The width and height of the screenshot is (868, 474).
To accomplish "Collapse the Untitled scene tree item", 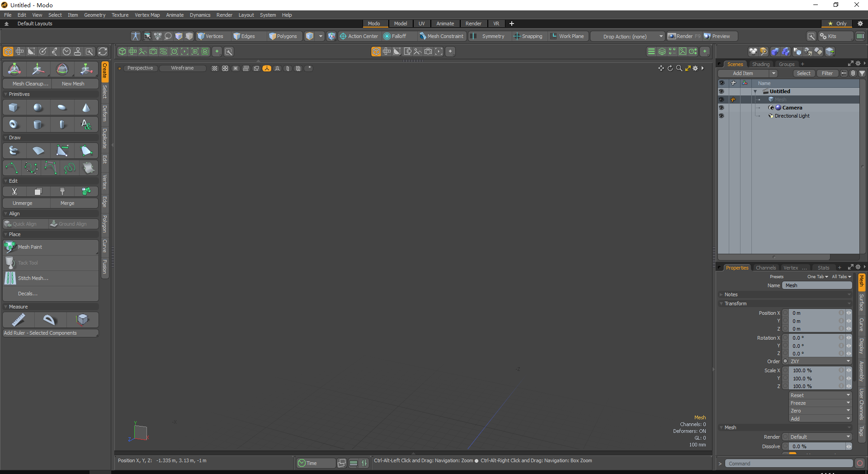I will pyautogui.click(x=755, y=91).
